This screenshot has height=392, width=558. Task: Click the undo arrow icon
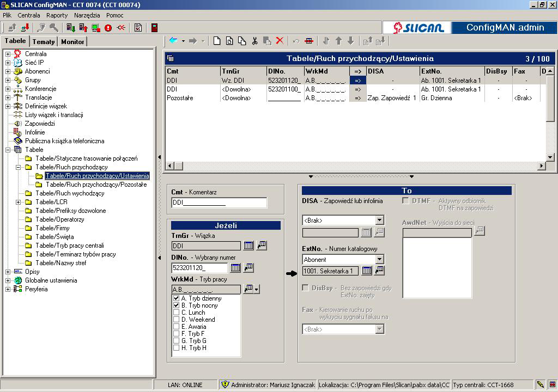click(x=296, y=41)
